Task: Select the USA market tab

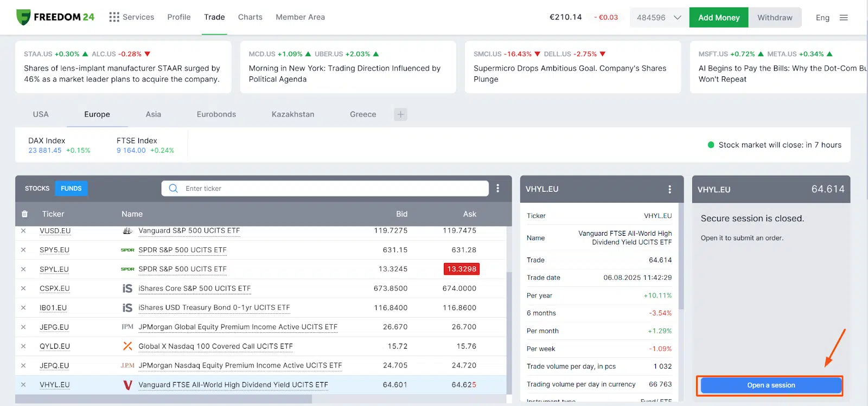Action: pyautogui.click(x=41, y=114)
